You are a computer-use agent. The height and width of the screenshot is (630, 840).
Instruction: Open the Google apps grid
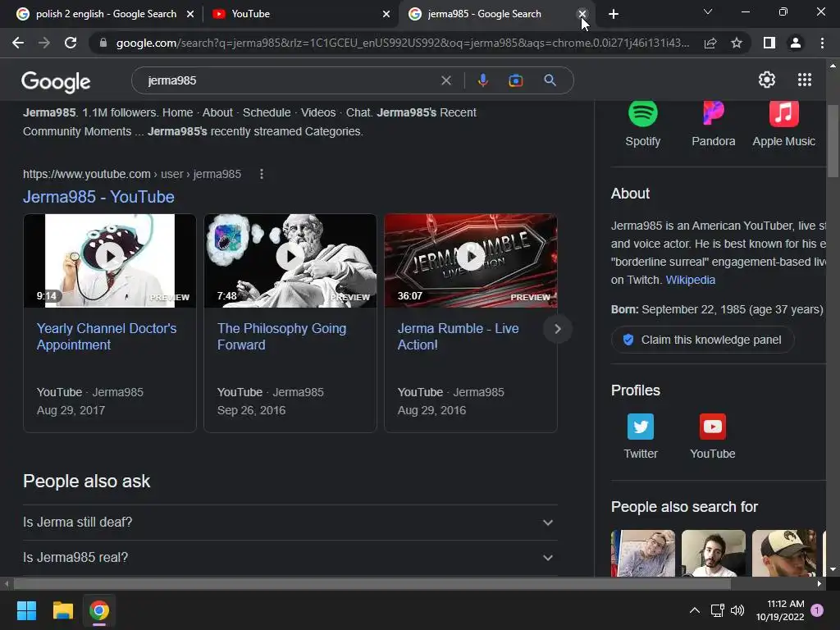coord(805,80)
